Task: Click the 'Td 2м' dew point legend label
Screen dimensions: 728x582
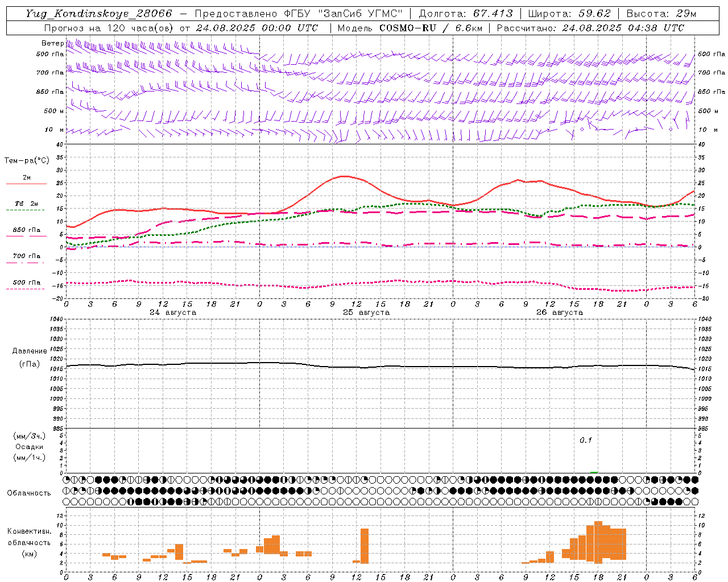Action: click(27, 203)
